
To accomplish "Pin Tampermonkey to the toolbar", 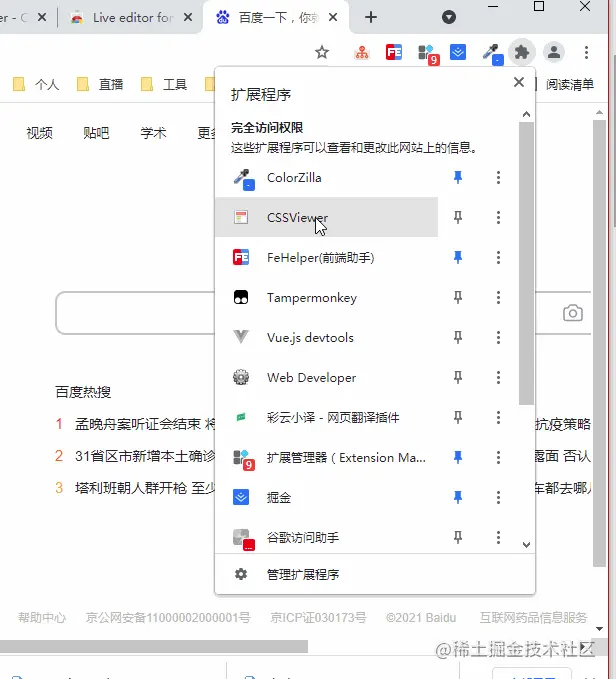I will pos(458,297).
